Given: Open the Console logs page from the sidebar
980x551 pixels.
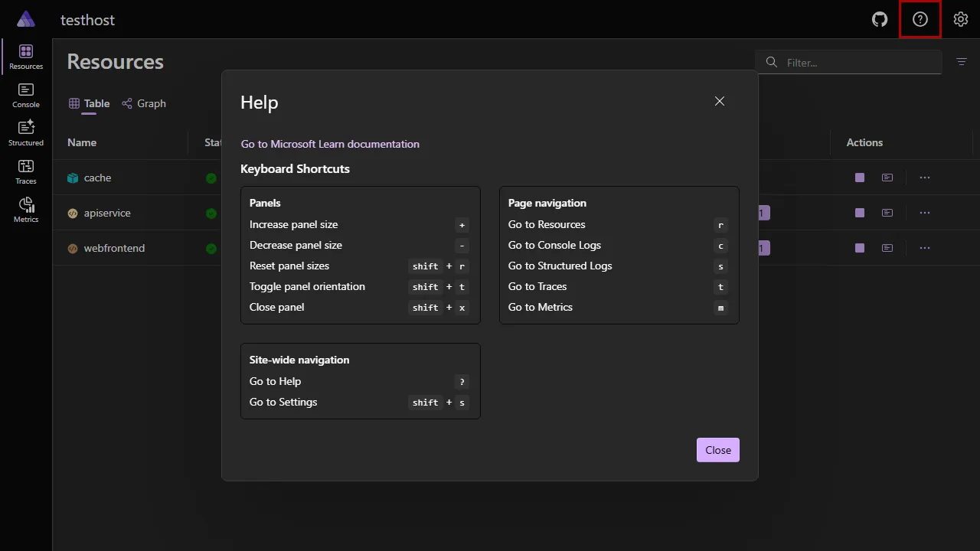Looking at the screenshot, I should [25, 93].
